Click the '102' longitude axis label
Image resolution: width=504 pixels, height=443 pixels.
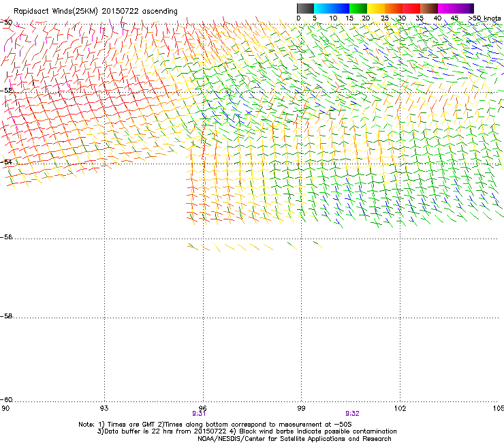(400, 408)
